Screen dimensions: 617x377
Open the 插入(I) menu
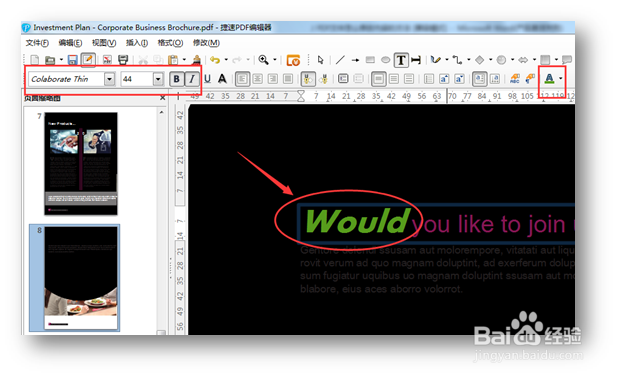pyautogui.click(x=137, y=43)
